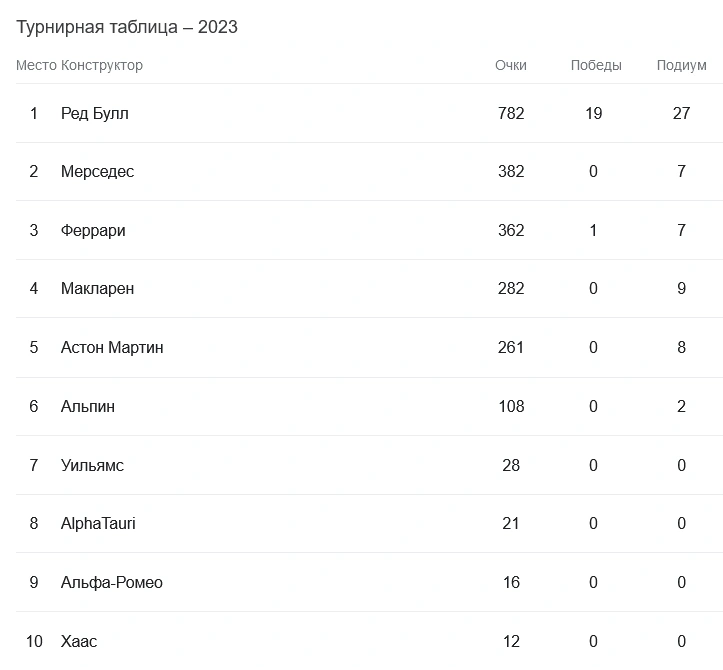Click Макларен's 9 podiums value

pyautogui.click(x=681, y=288)
